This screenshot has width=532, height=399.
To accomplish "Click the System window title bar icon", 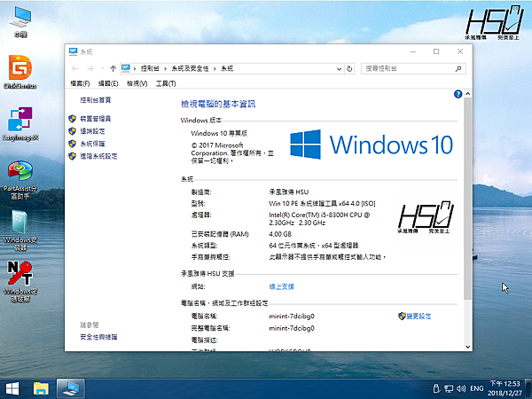I will [x=73, y=51].
